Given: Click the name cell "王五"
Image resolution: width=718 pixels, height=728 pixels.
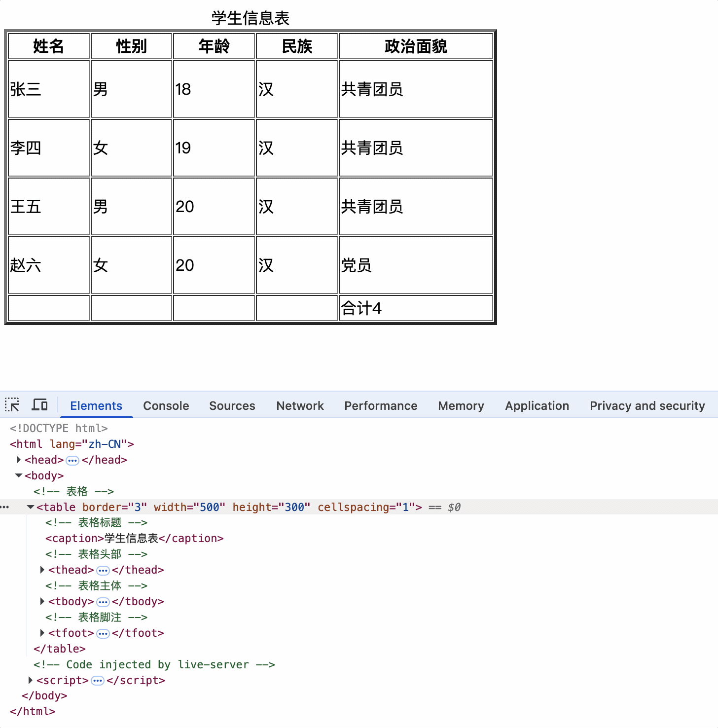Looking at the screenshot, I should coord(49,207).
